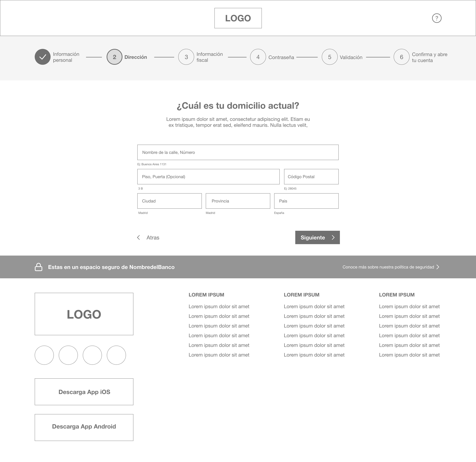476x462 pixels.
Task: Click first link in middle footer column
Action: pyautogui.click(x=314, y=306)
